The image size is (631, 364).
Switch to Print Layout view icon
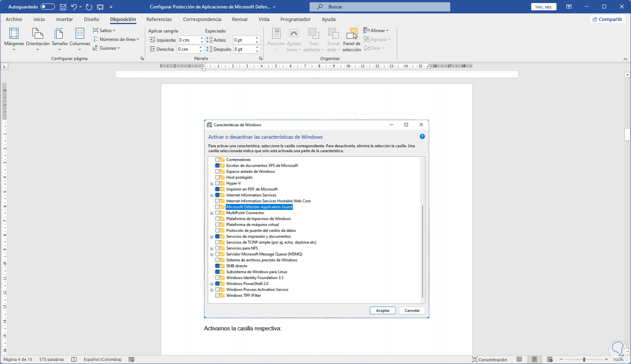(535, 359)
